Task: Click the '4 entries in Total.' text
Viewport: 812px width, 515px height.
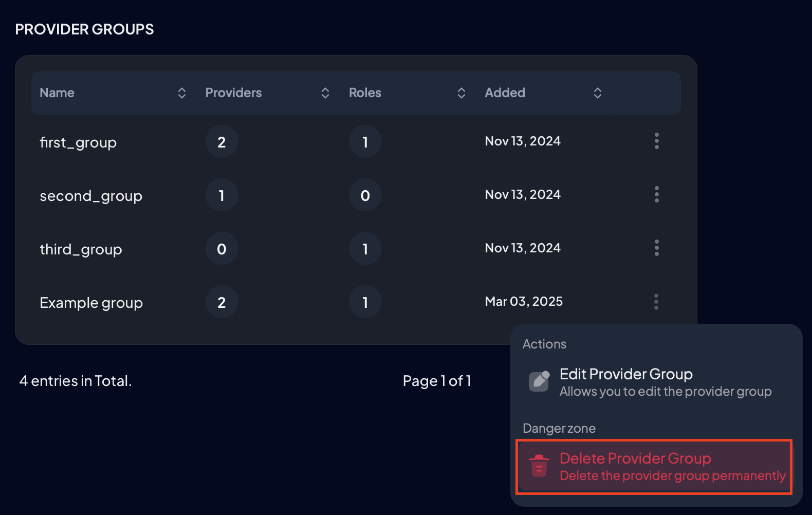Action: point(76,381)
